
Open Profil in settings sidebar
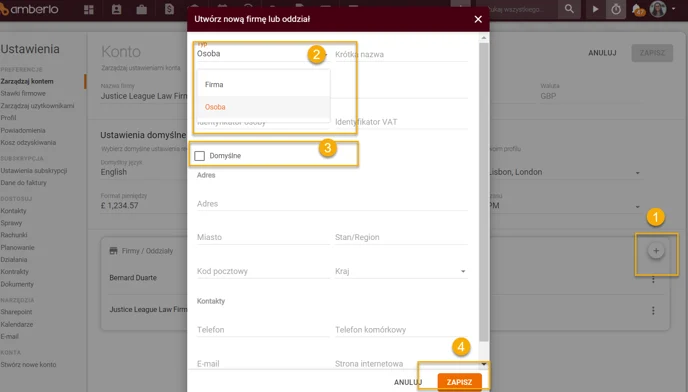pyautogui.click(x=8, y=118)
